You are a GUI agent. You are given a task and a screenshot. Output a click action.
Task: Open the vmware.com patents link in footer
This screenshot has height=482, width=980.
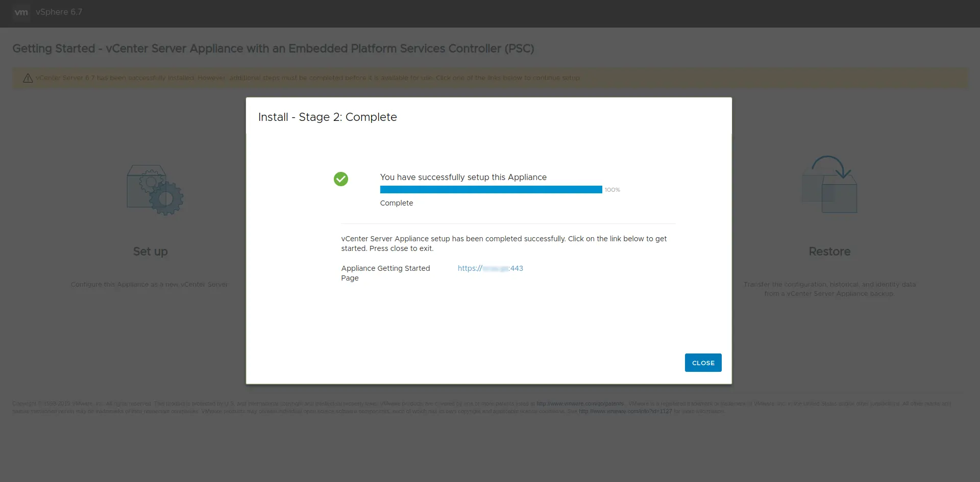pos(580,403)
